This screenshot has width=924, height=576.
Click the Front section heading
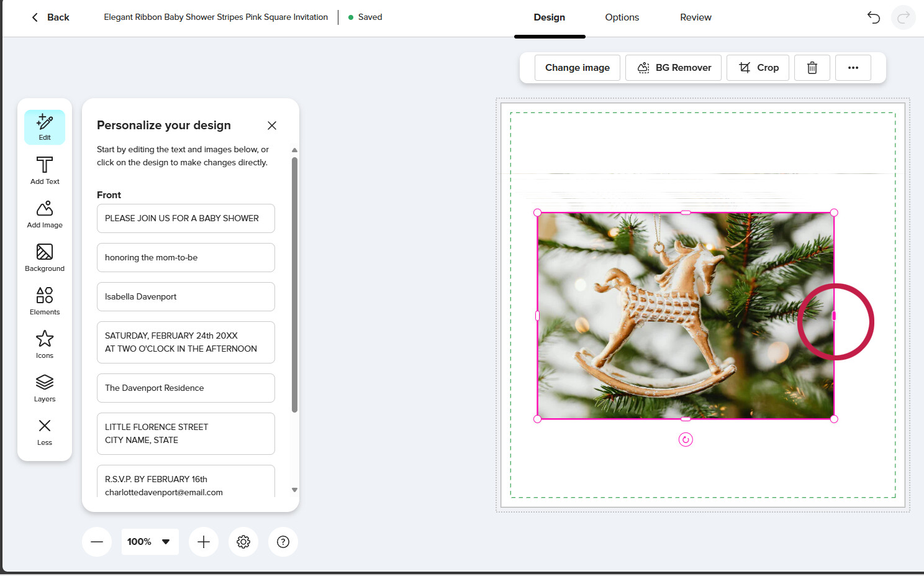[x=109, y=195]
